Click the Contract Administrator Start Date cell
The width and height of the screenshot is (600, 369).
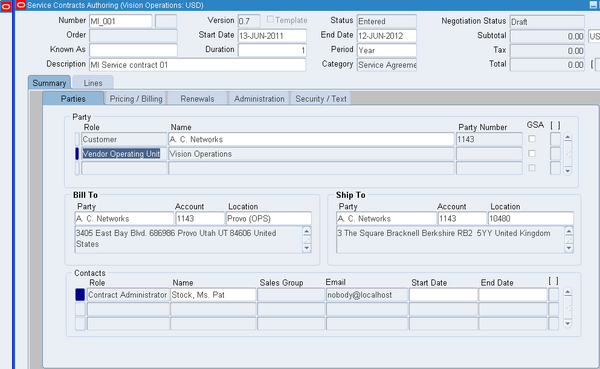point(443,295)
